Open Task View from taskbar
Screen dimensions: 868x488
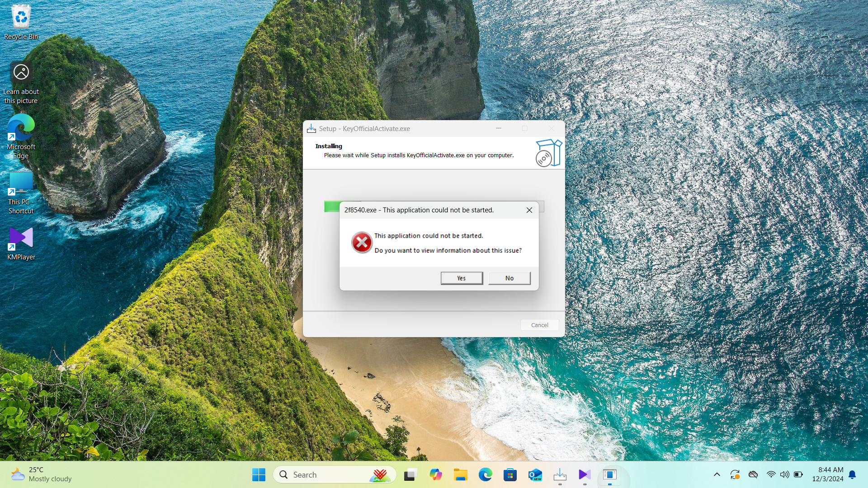click(x=410, y=475)
